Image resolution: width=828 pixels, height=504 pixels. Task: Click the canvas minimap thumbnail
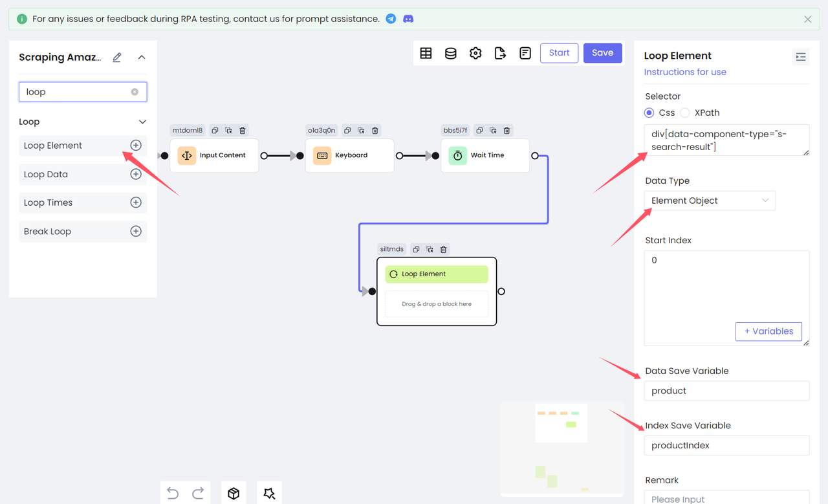click(x=562, y=448)
